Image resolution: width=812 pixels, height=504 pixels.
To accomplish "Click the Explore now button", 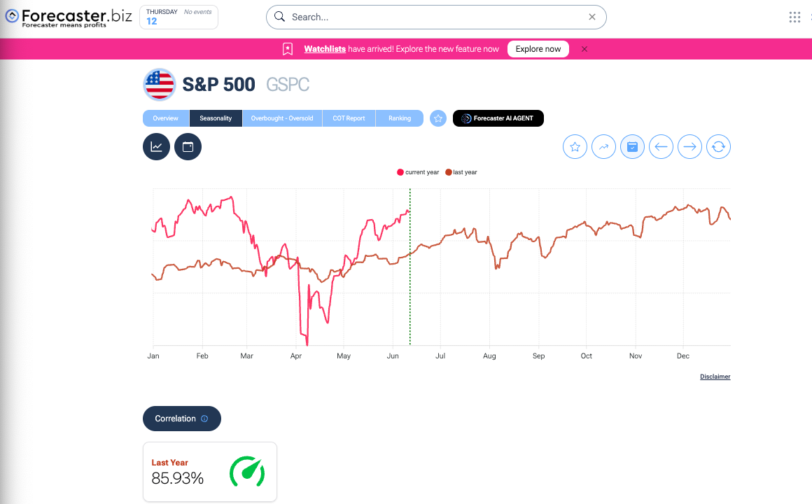I will (x=538, y=49).
